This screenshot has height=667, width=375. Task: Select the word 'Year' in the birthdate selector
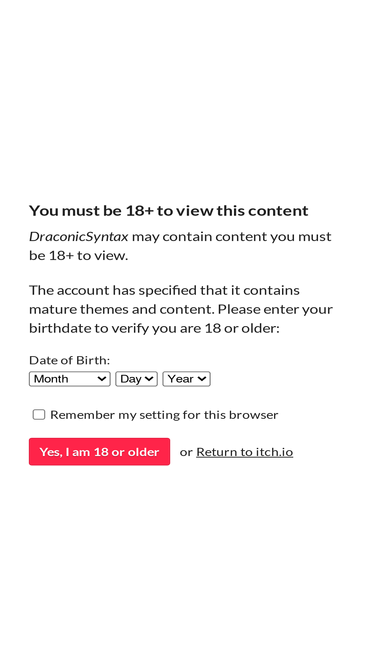(x=181, y=379)
